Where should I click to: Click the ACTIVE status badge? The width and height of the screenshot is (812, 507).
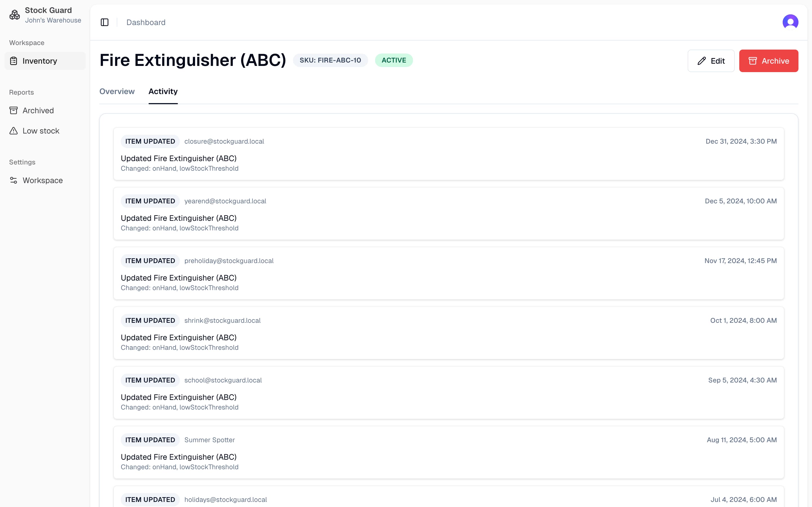(394, 60)
